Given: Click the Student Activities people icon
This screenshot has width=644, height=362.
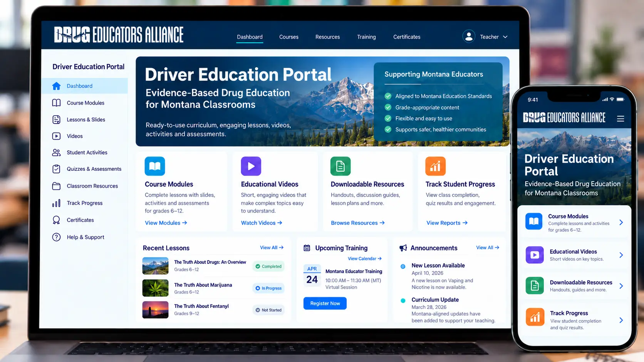Looking at the screenshot, I should tap(56, 153).
